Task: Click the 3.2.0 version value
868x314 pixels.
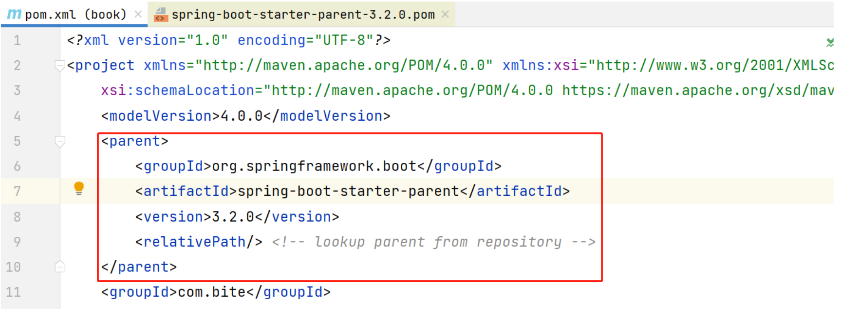Action: coord(233,217)
